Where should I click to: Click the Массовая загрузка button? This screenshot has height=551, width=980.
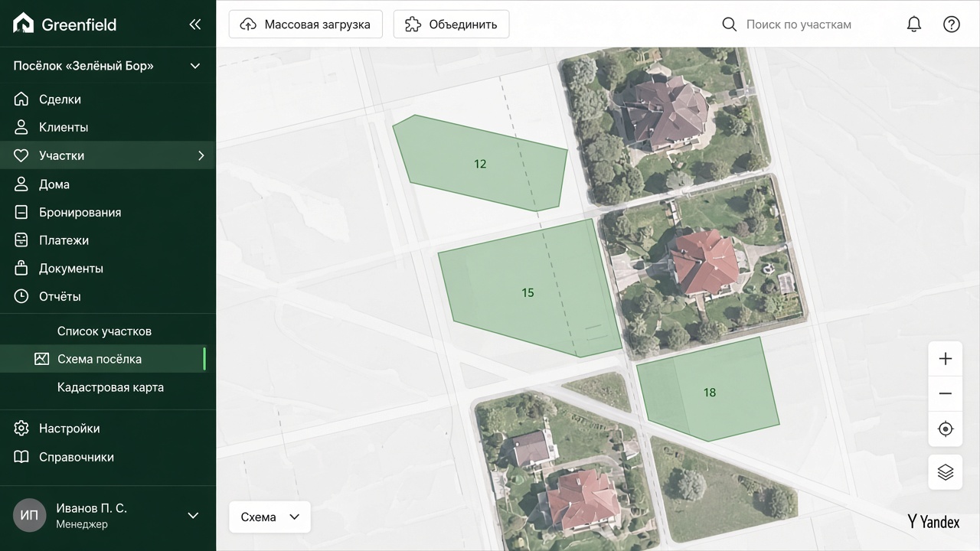[x=305, y=24]
